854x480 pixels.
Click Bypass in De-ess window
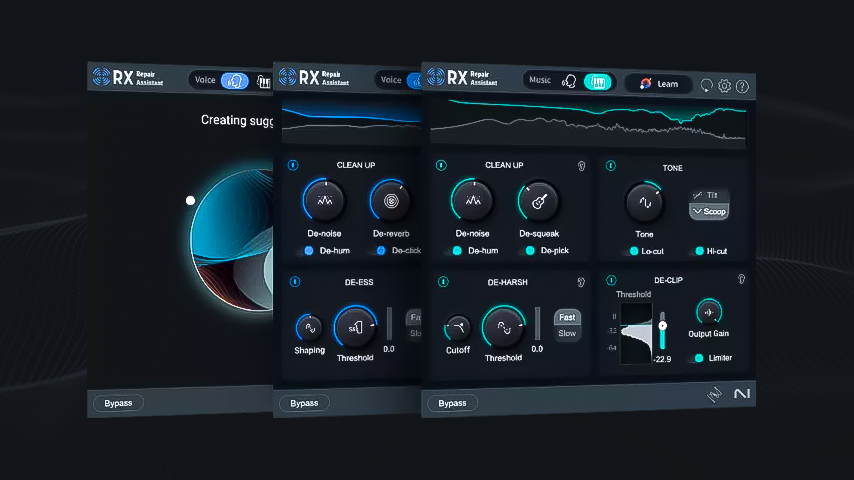[x=304, y=403]
